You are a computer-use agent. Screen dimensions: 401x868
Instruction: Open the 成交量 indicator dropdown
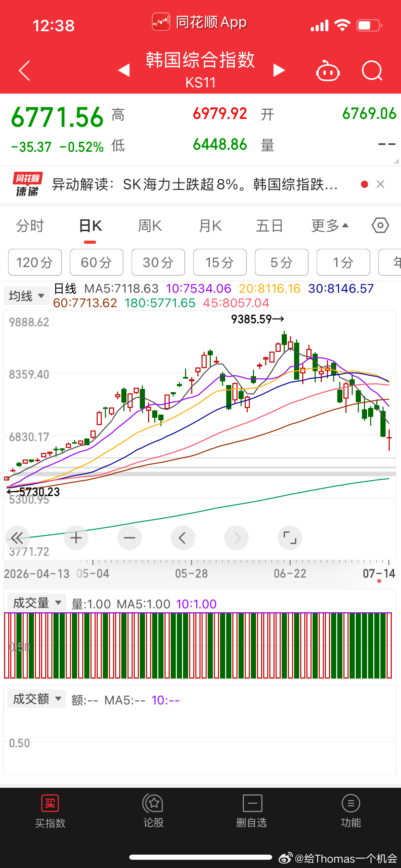click(37, 603)
